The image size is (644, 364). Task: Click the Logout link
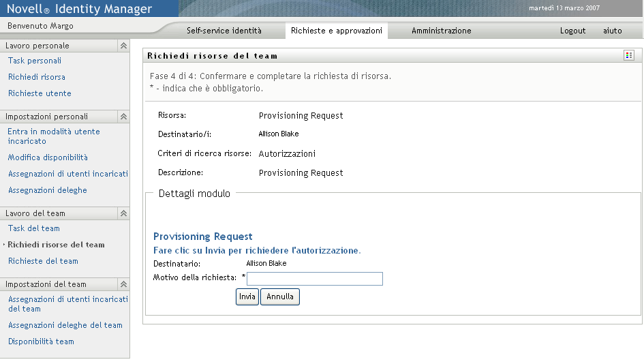(572, 31)
